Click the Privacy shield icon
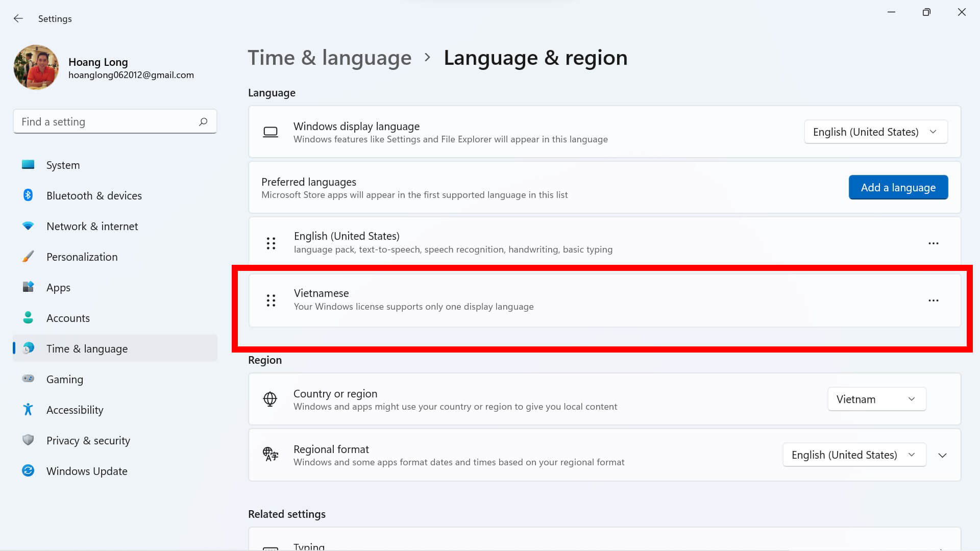Screen dimensions: 980x551 [x=28, y=440]
